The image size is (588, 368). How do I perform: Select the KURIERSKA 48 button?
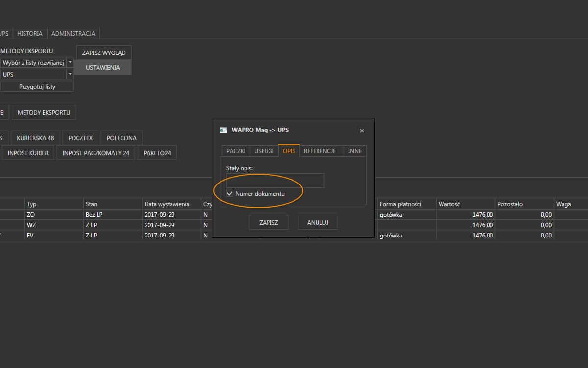[x=35, y=138]
